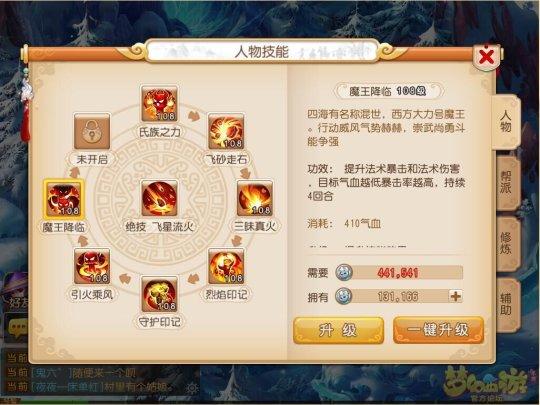Select the 三昧真火 skill icon

(x=255, y=198)
